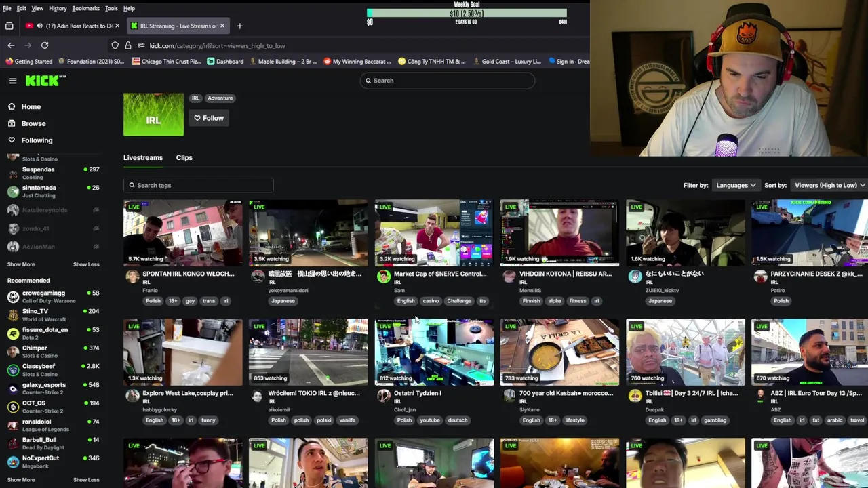
Task: Click the Search tags field
Action: pos(198,185)
